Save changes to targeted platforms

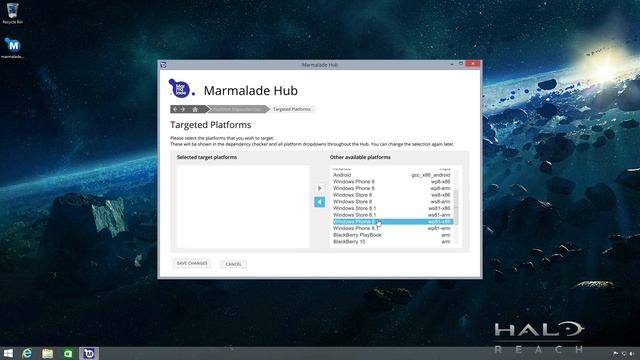click(x=192, y=264)
